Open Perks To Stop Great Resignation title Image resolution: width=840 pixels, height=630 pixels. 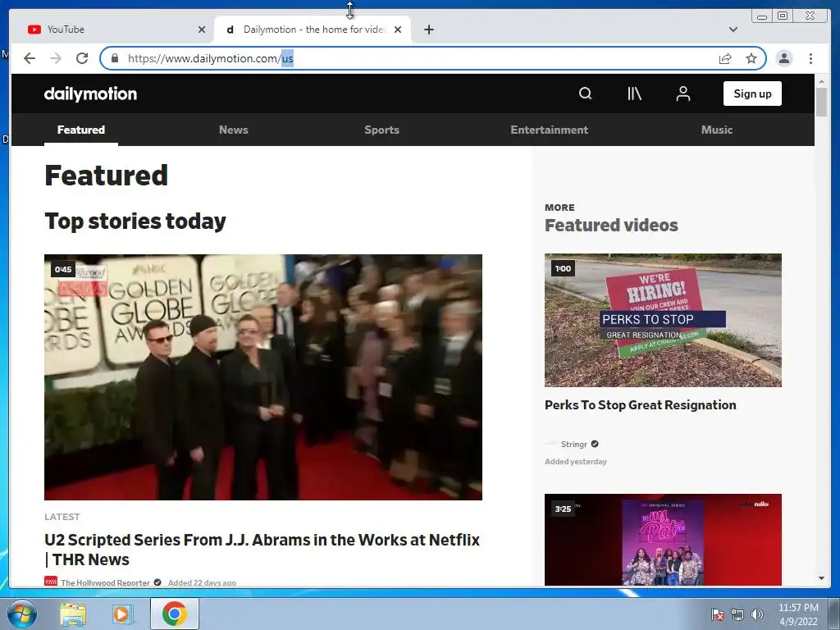click(x=640, y=405)
